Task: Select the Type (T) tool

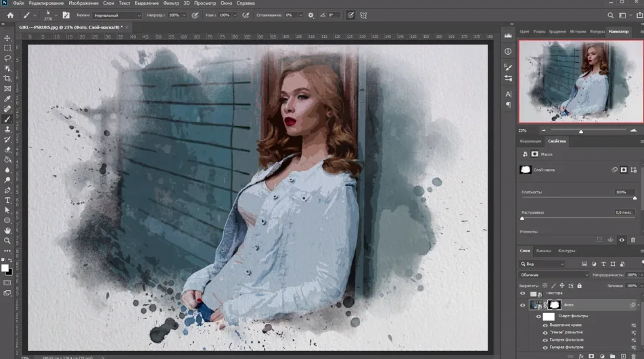Action: [7, 200]
